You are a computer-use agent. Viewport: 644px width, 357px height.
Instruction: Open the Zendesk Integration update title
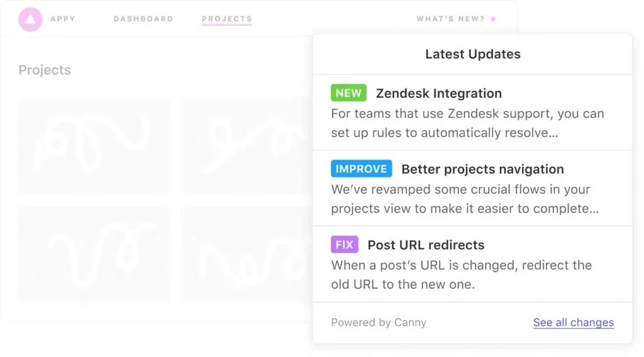click(x=438, y=94)
